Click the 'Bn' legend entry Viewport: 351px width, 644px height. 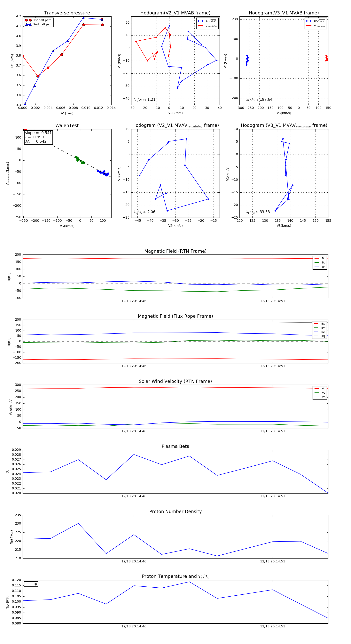(320, 267)
